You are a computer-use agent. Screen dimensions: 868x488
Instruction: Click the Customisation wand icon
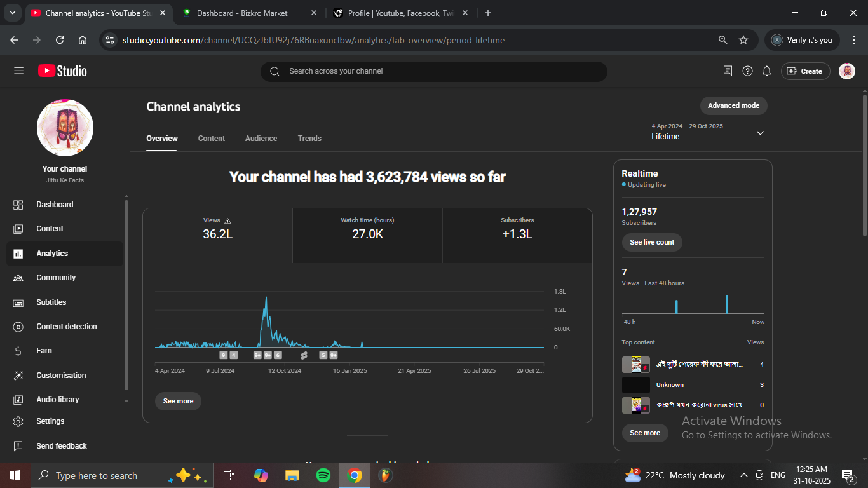coord(18,376)
